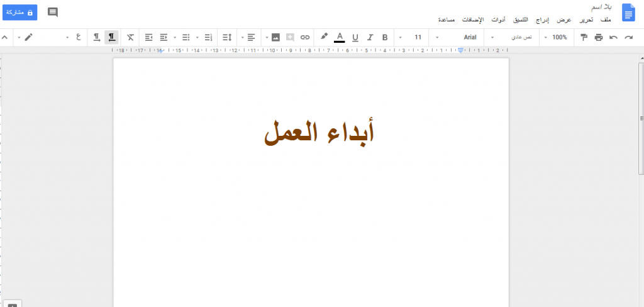The height and width of the screenshot is (307, 644).
Task: Open font size 11 dropdown
Action: (x=411, y=37)
